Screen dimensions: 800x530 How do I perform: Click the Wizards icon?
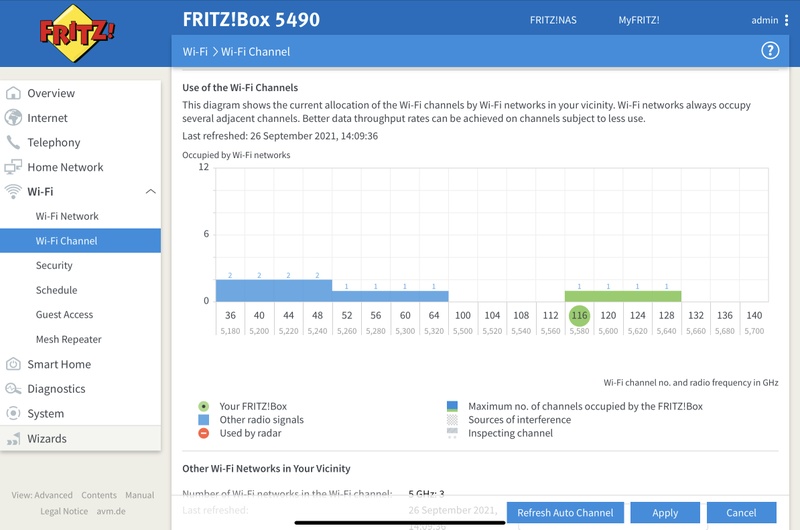pyautogui.click(x=13, y=439)
